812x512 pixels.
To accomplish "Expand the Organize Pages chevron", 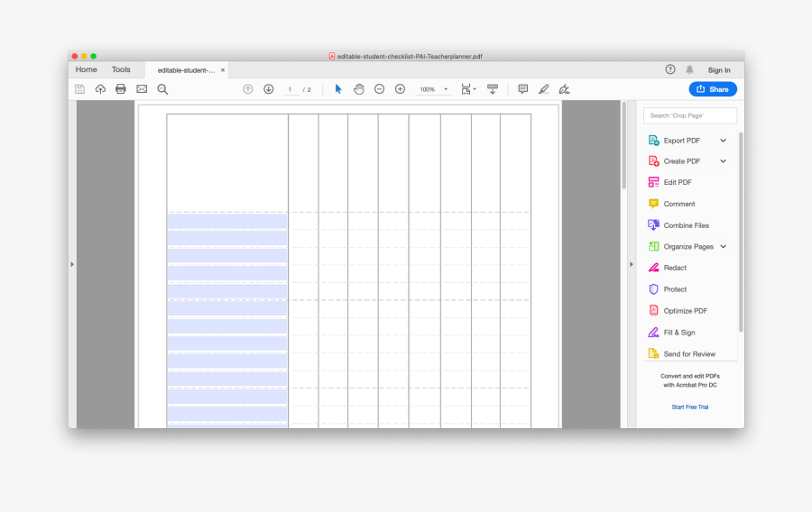I will (x=723, y=246).
